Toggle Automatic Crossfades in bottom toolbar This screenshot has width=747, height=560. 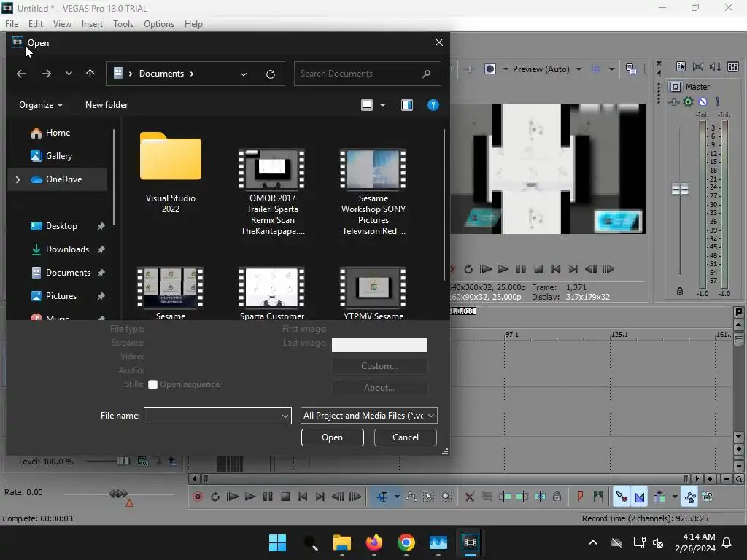tap(640, 497)
